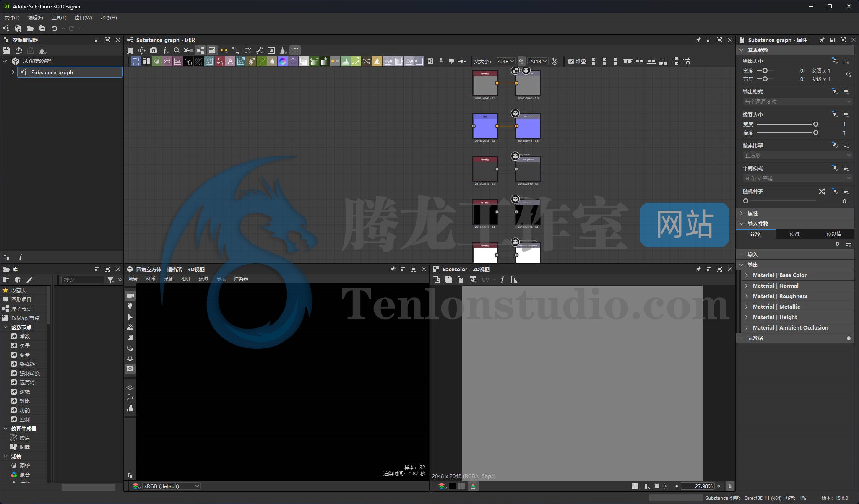Add a Curve node from node toolbar
859x504 pixels.
click(262, 61)
